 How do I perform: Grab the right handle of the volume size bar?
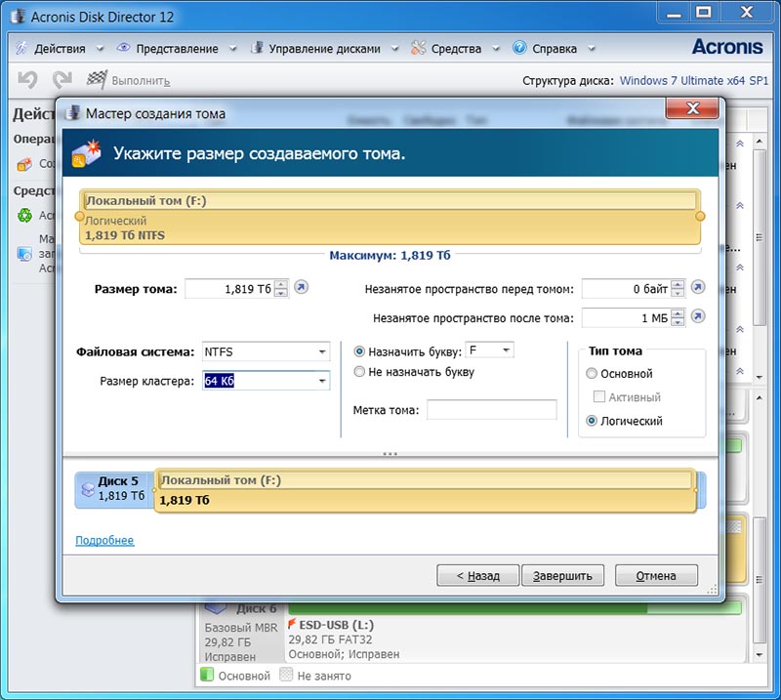(700, 216)
